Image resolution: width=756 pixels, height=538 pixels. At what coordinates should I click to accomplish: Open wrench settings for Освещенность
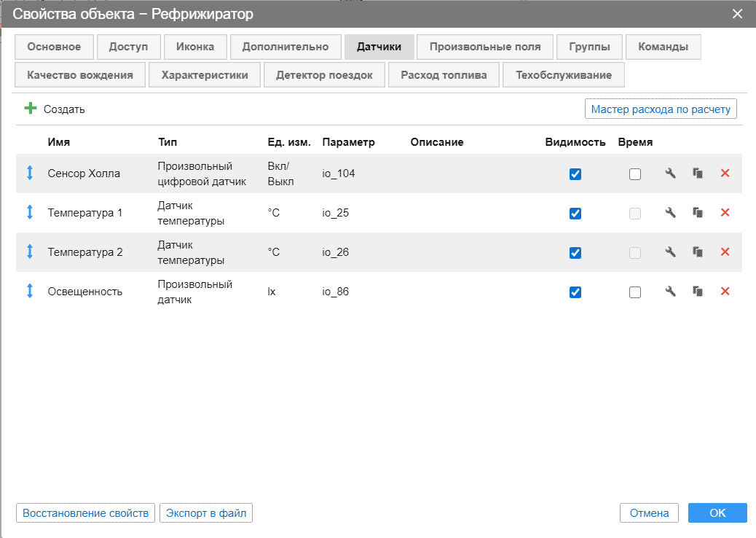click(670, 292)
